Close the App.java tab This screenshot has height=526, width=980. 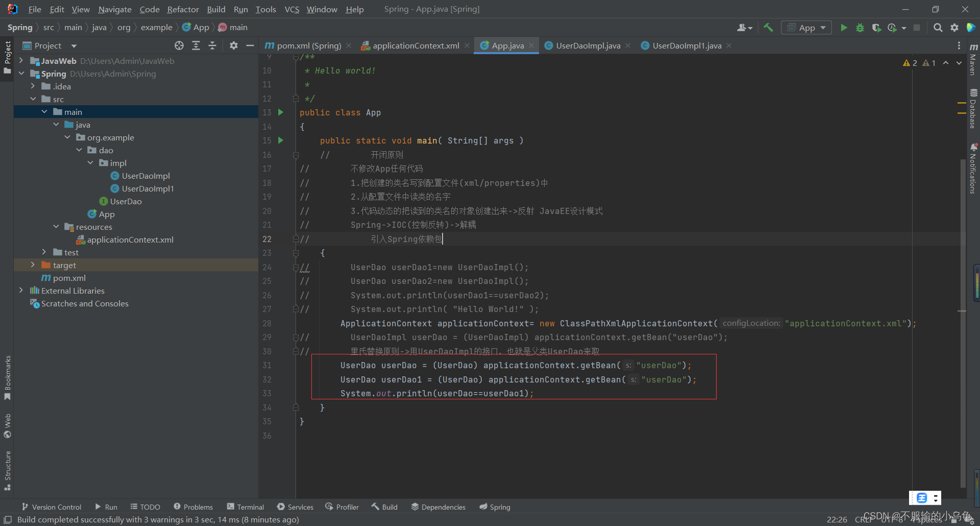[531, 45]
